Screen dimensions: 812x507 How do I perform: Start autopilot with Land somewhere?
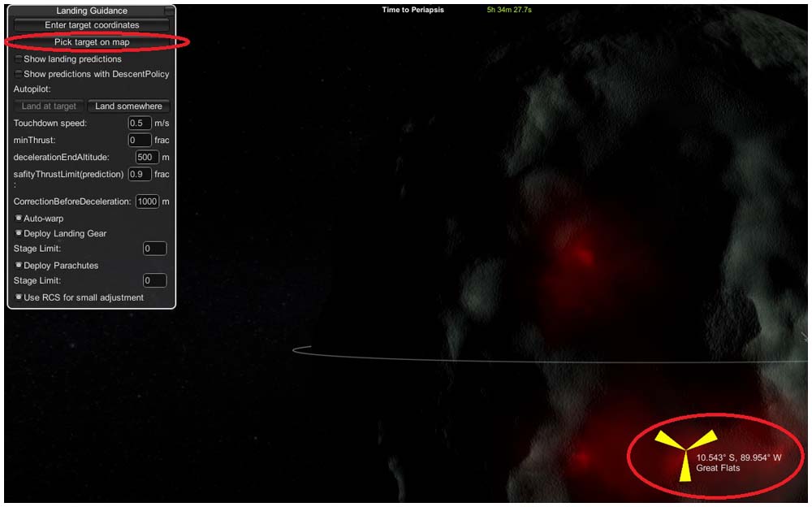click(x=128, y=106)
